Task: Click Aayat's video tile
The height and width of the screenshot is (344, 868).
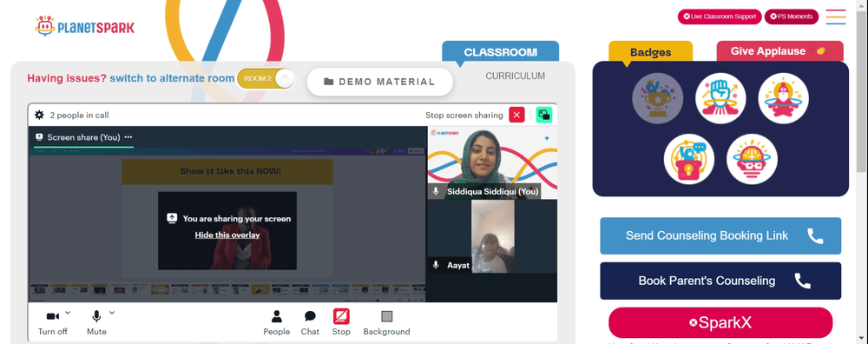Action: [492, 236]
